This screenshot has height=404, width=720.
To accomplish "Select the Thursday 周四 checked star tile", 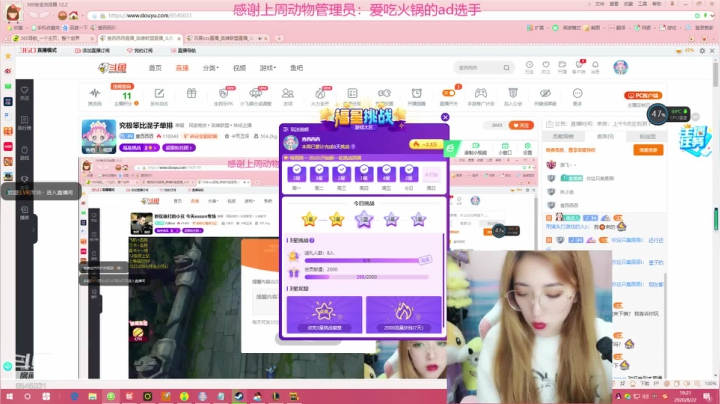I will (364, 174).
